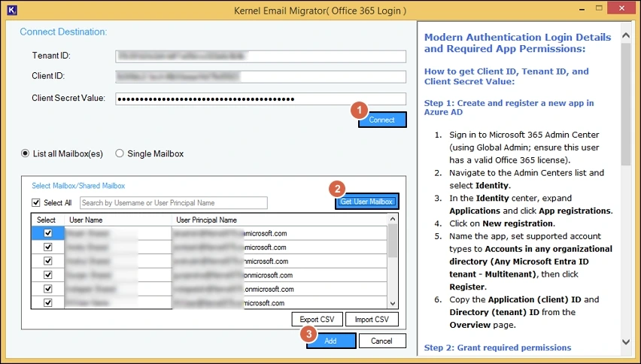Choose the Single Mailbox radio option
The width and height of the screenshot is (641, 364).
click(x=120, y=153)
